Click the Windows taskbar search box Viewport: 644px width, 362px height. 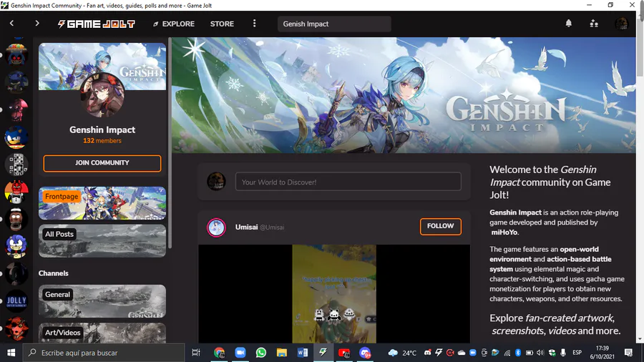click(x=104, y=353)
